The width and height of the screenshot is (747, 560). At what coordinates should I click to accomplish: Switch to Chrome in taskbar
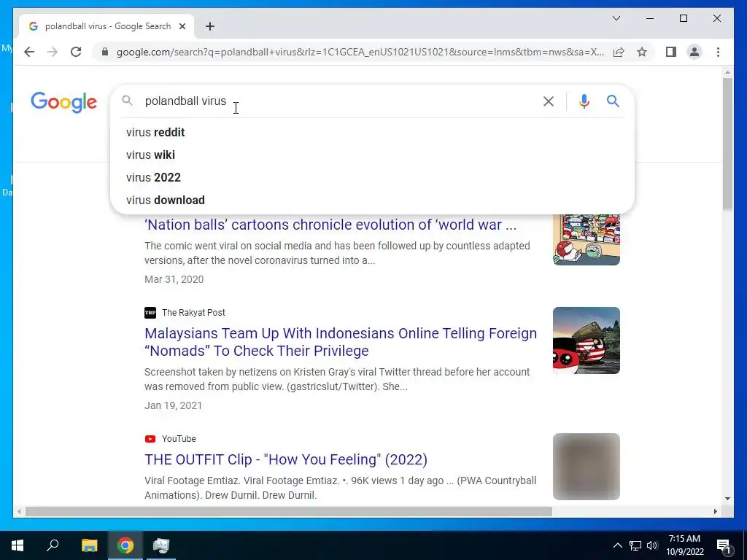pyautogui.click(x=125, y=545)
